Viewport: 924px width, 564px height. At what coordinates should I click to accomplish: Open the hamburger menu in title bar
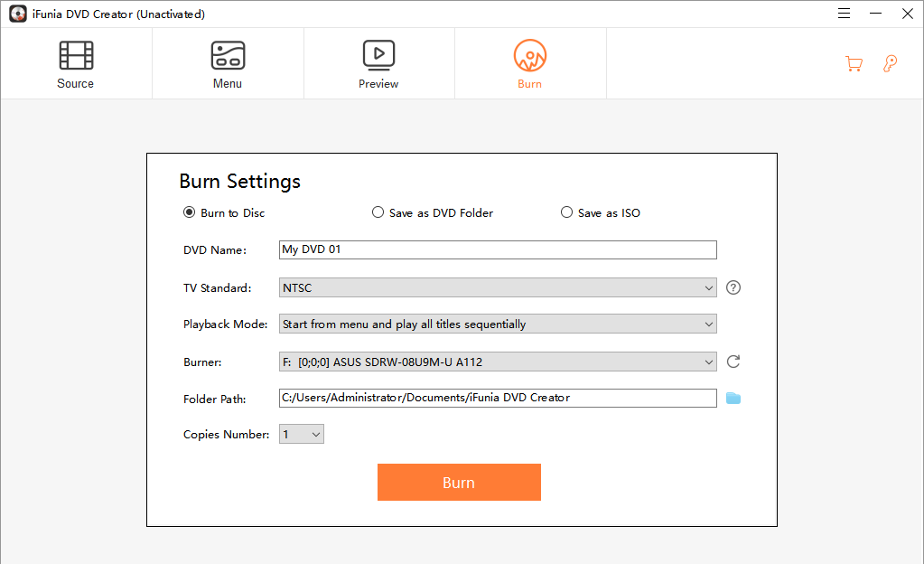coord(844,14)
